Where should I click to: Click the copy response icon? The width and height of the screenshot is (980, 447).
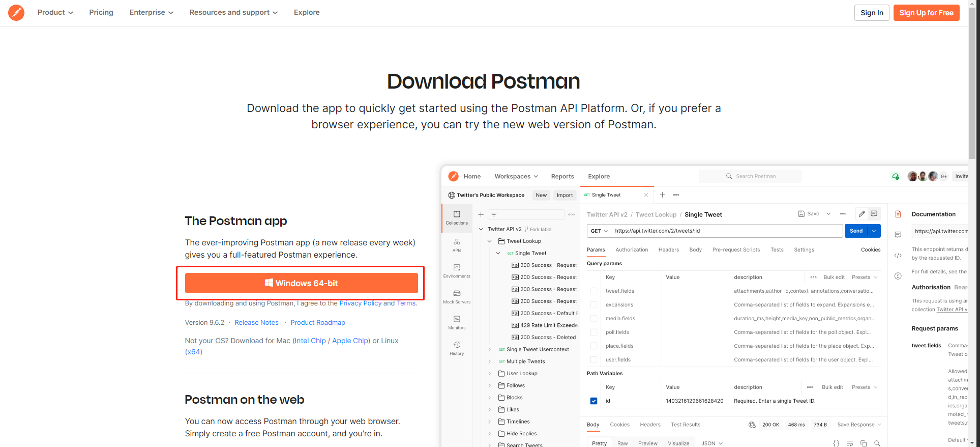tap(864, 443)
